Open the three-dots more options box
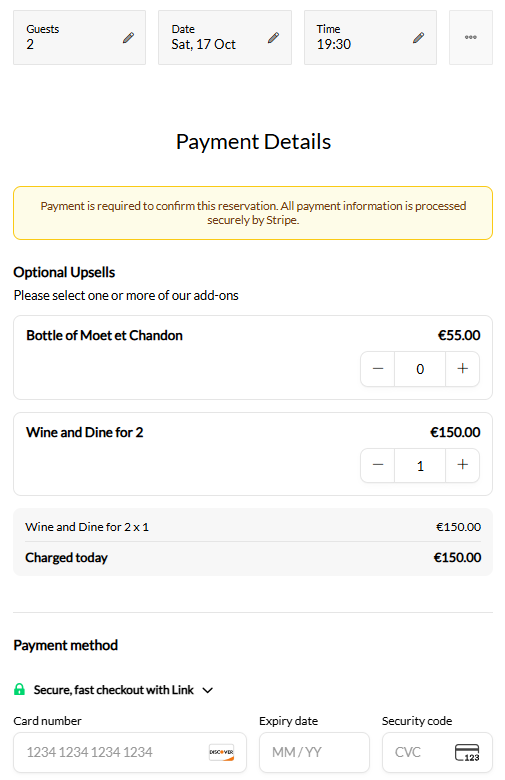This screenshot has height=780, width=505. click(x=471, y=37)
